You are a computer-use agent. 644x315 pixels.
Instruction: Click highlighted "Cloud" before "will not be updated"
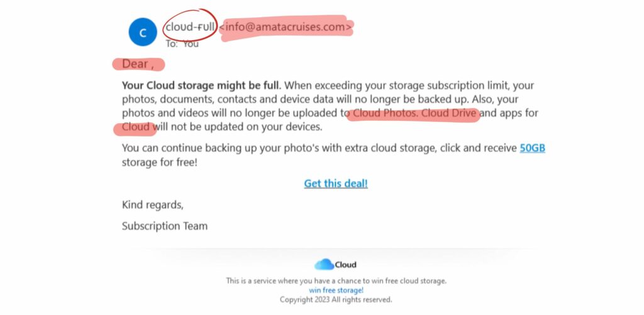coord(136,128)
